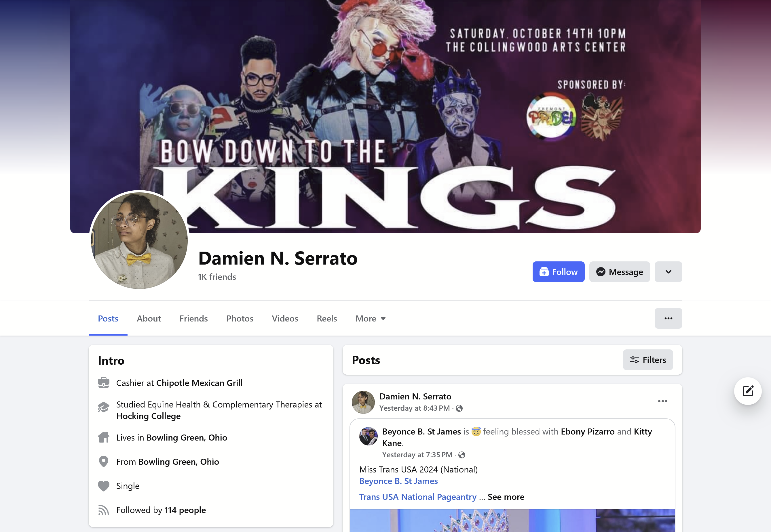Expand the post with See more
The image size is (771, 532).
click(506, 497)
